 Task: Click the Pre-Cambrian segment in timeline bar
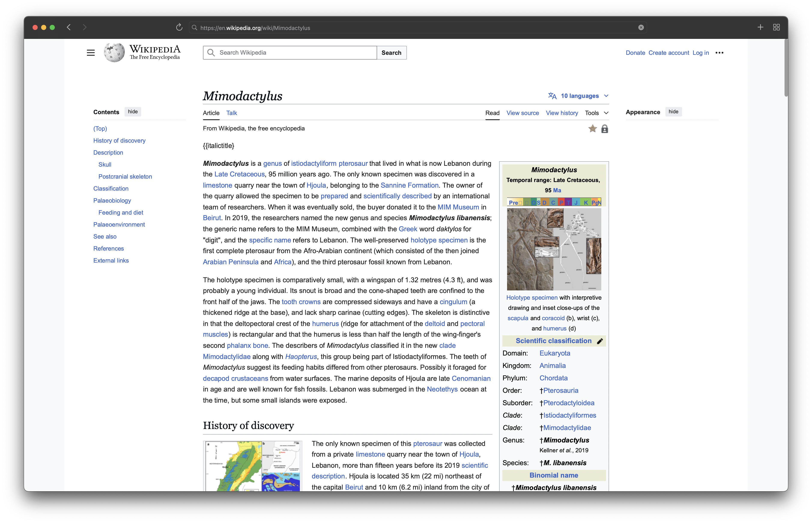513,203
